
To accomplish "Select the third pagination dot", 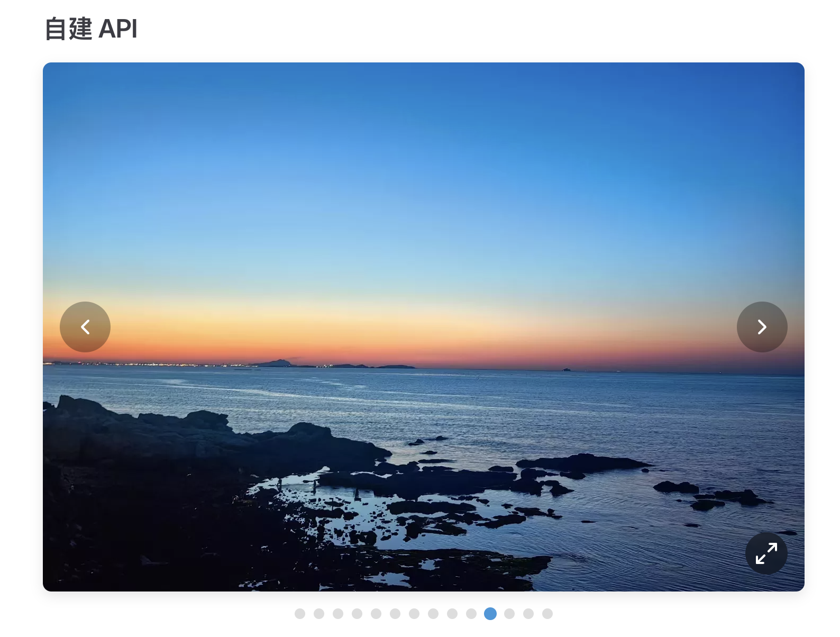I will (338, 614).
